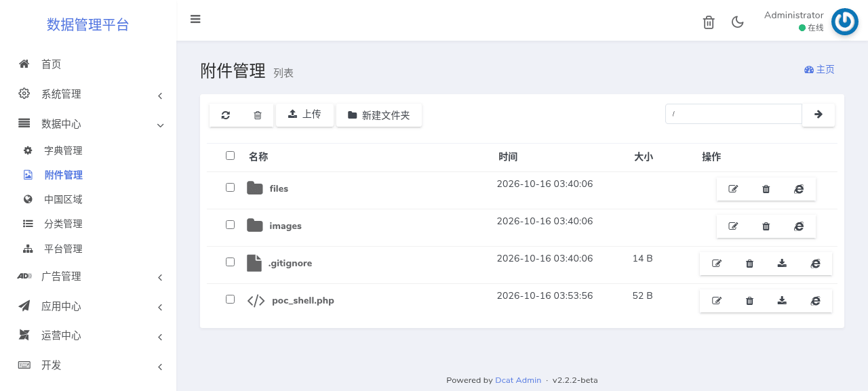The width and height of the screenshot is (868, 391).
Task: Click the 52 B size cell
Action: click(x=643, y=295)
